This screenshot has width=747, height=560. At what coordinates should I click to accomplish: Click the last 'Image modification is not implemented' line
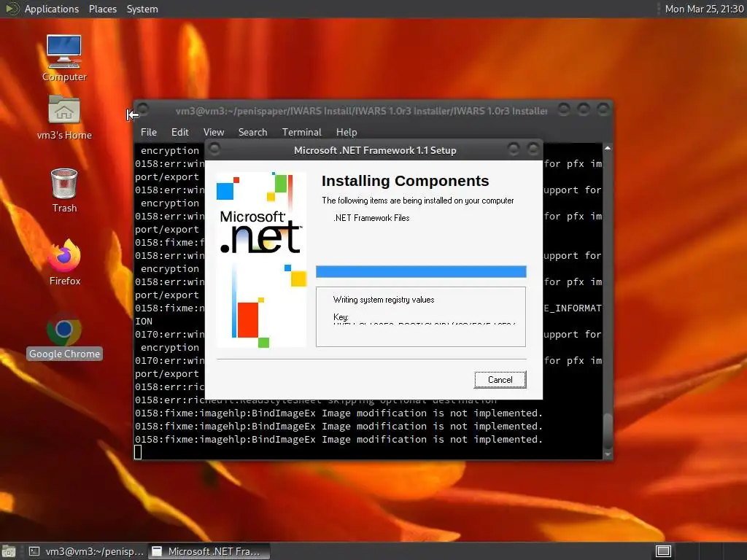pyautogui.click(x=338, y=439)
